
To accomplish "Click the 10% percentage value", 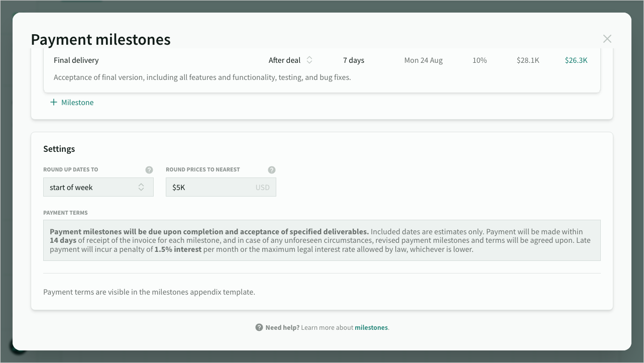I will tap(479, 60).
